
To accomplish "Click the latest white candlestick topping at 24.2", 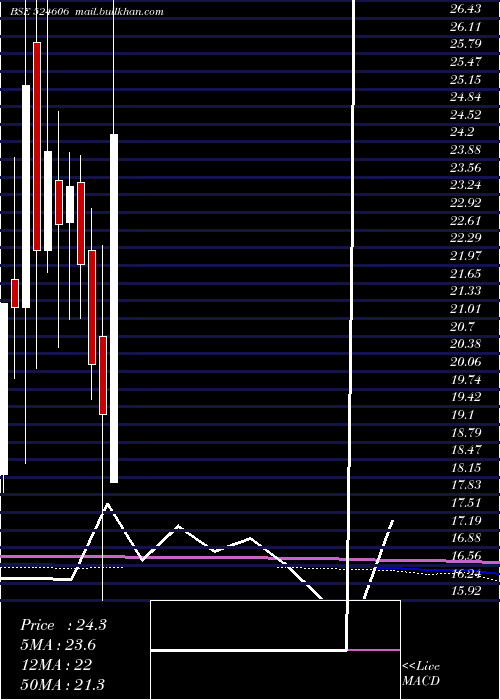I will tap(114, 308).
